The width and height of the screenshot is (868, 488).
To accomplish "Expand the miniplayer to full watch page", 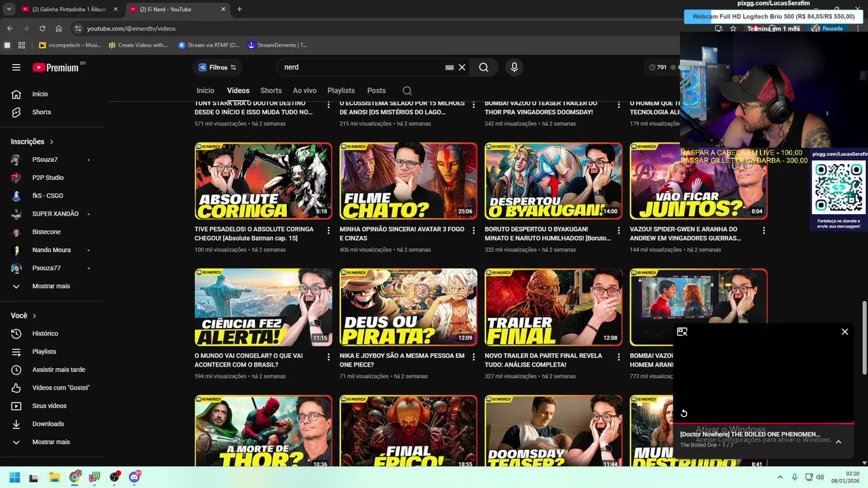I will coord(682,331).
